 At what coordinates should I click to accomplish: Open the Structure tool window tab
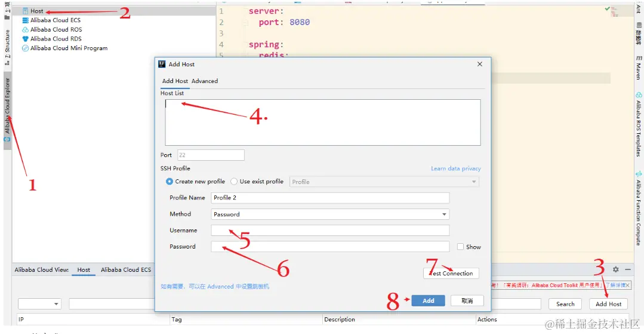(7, 48)
